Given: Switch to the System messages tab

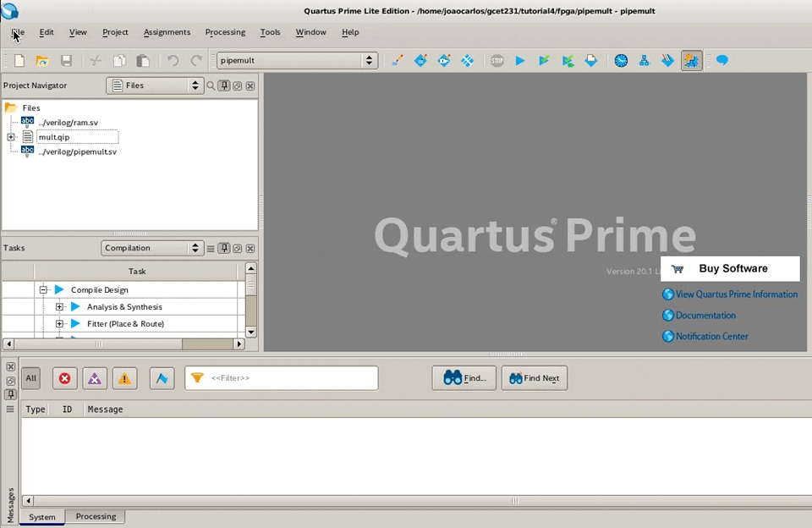Looking at the screenshot, I should coord(42,517).
